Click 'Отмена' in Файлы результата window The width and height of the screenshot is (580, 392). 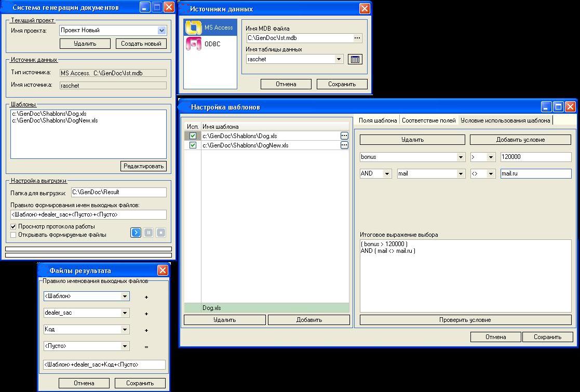click(84, 383)
